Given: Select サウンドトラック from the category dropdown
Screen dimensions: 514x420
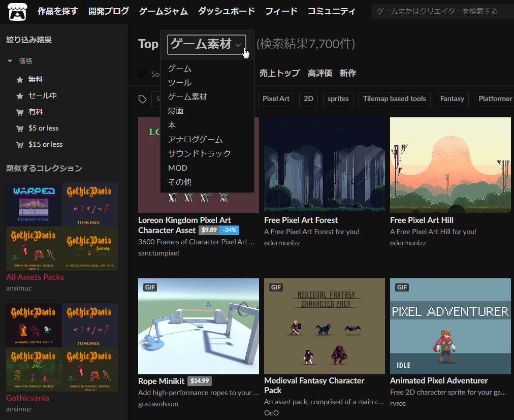Looking at the screenshot, I should pos(200,153).
